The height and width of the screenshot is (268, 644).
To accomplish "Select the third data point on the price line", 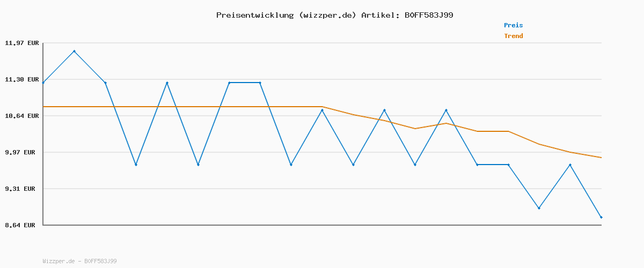I will click(x=105, y=83).
